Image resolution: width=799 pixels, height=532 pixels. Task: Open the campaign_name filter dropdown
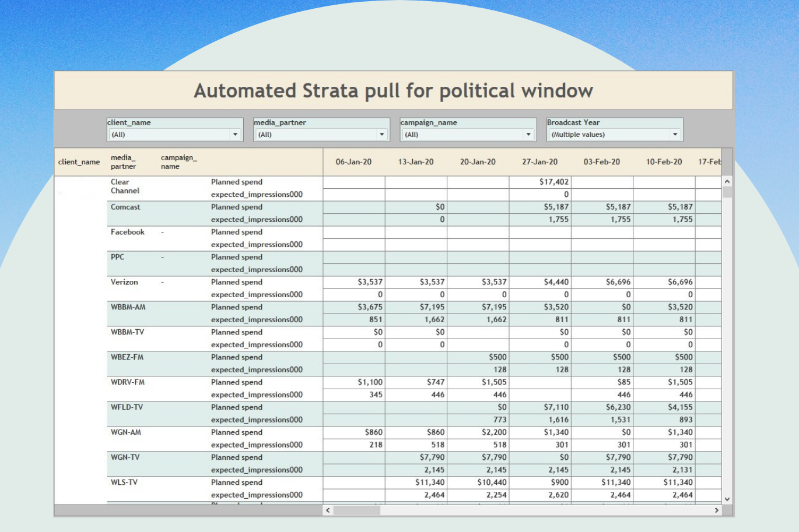coord(468,135)
